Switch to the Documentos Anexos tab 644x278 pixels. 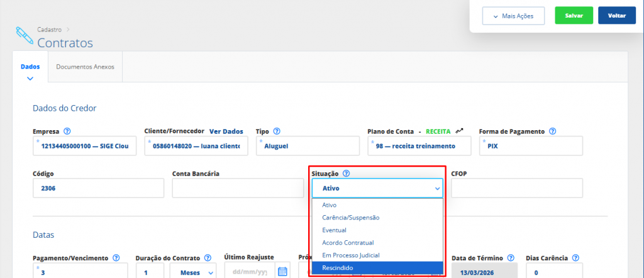[x=85, y=67]
